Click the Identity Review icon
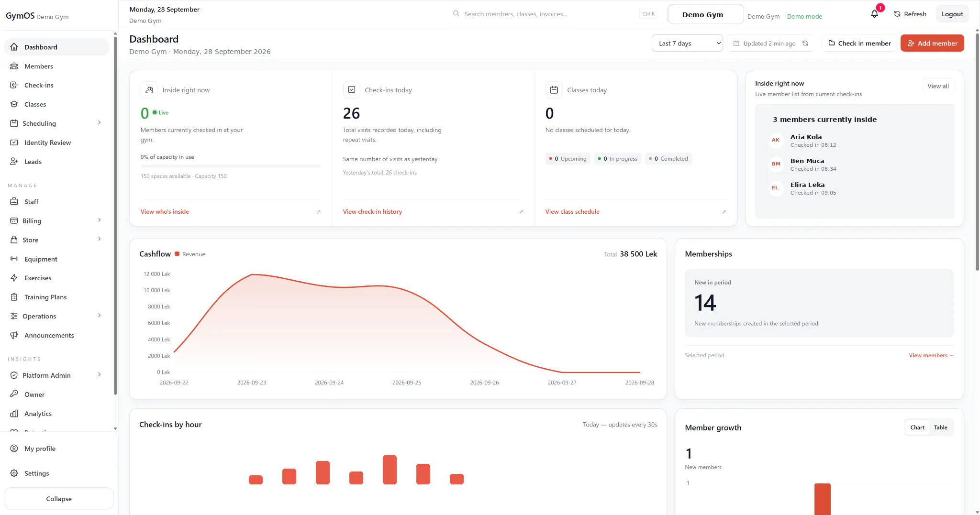The width and height of the screenshot is (980, 515). point(14,142)
